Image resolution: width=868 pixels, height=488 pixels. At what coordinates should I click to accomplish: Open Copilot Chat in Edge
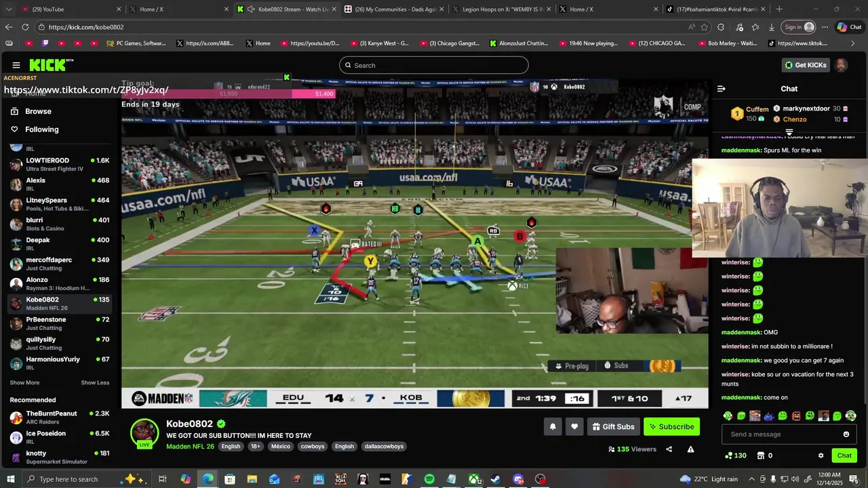point(849,27)
